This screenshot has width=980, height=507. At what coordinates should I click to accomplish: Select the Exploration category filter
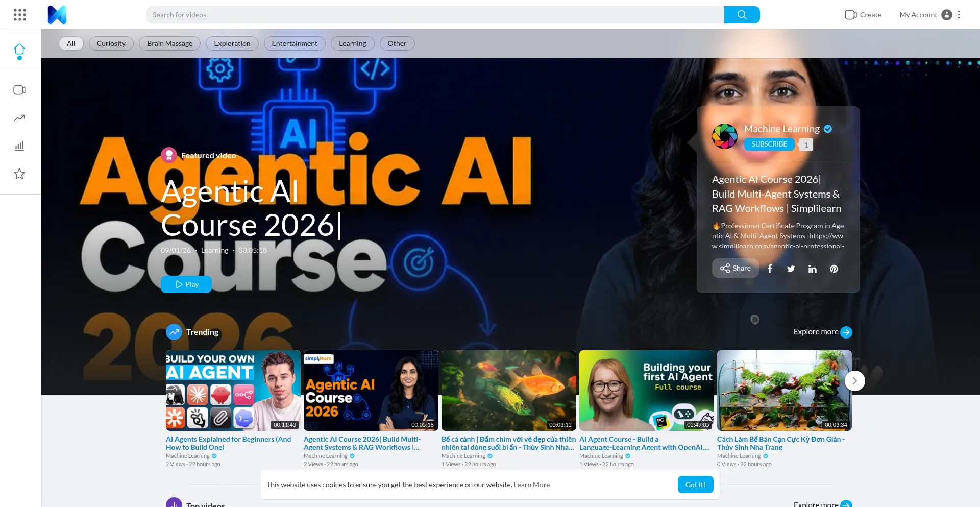click(x=232, y=43)
